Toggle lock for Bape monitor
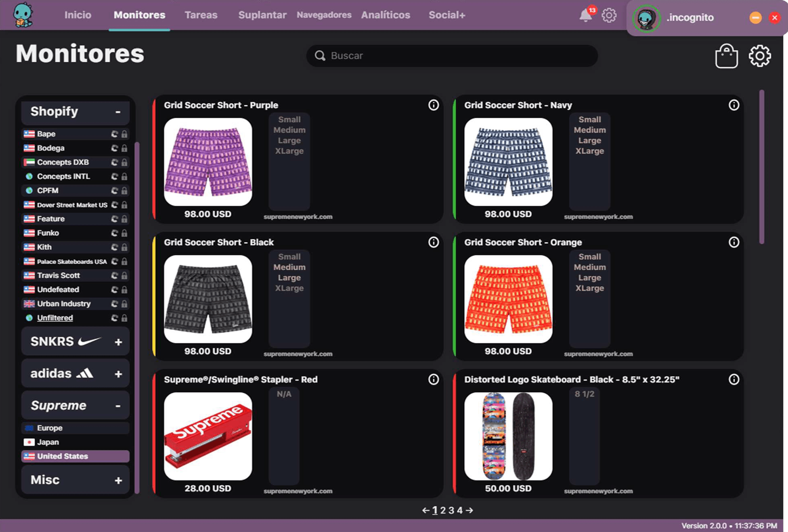788x532 pixels. click(124, 134)
